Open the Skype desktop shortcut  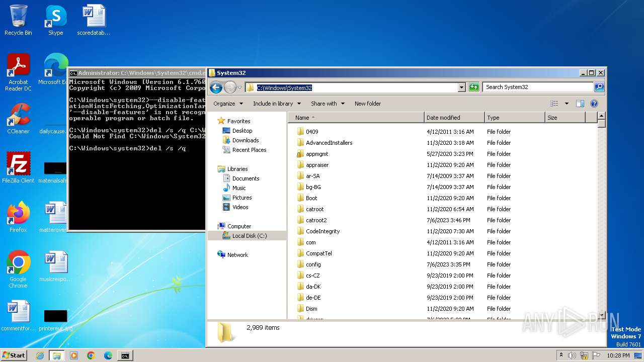pyautogui.click(x=56, y=20)
